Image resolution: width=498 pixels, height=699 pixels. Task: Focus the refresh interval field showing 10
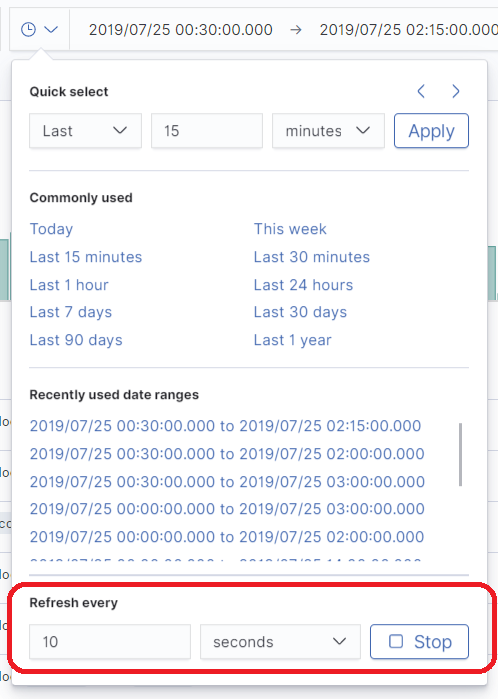(x=110, y=642)
